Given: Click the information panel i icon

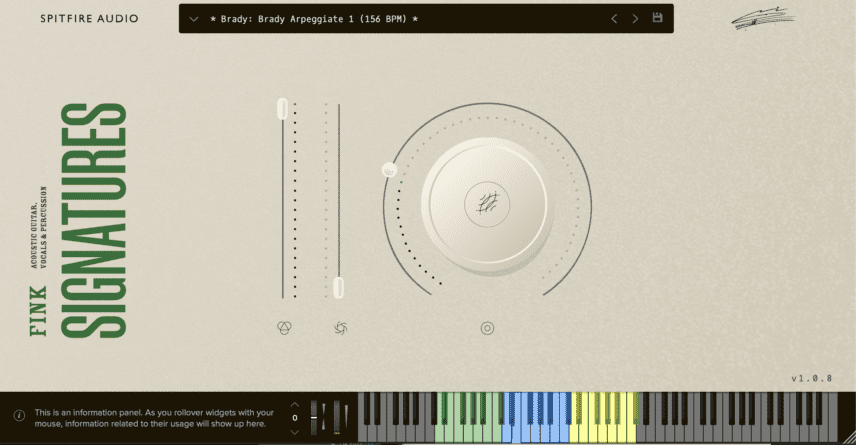Looking at the screenshot, I should point(19,416).
